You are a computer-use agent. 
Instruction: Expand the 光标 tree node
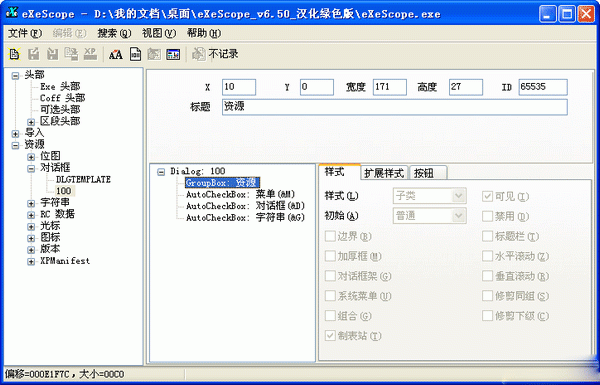[31, 227]
